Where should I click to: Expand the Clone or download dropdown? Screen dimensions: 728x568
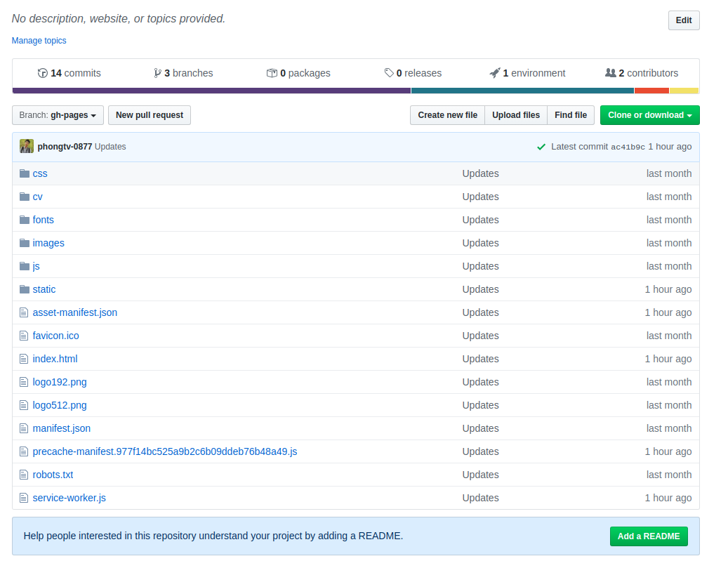coord(649,115)
